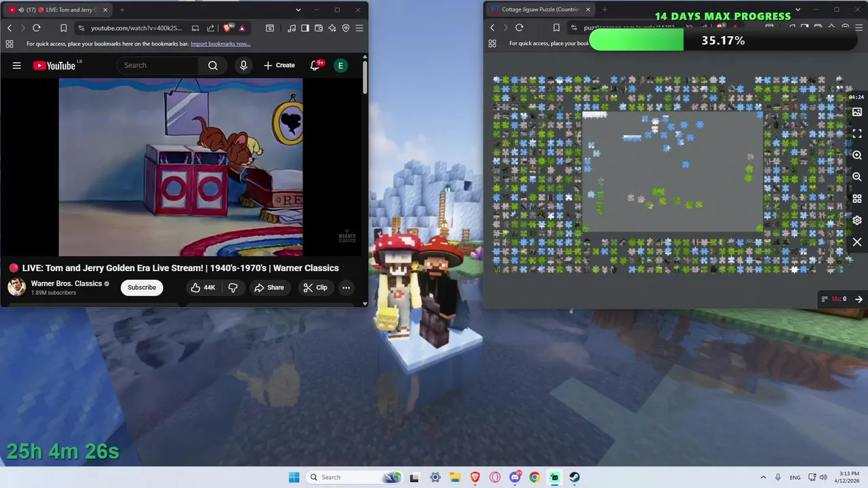Dislike the Tom and Jerry video
This screenshot has height=488, width=868.
point(233,287)
